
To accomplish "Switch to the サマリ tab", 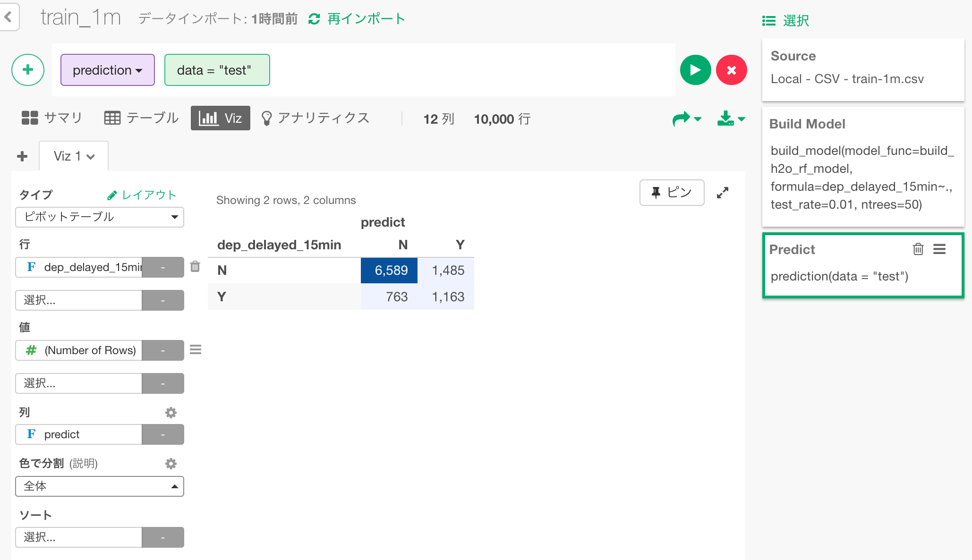I will 52,118.
